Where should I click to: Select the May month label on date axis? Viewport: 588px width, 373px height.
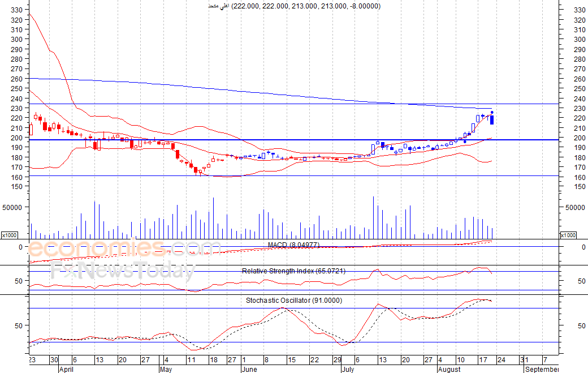[166, 369]
